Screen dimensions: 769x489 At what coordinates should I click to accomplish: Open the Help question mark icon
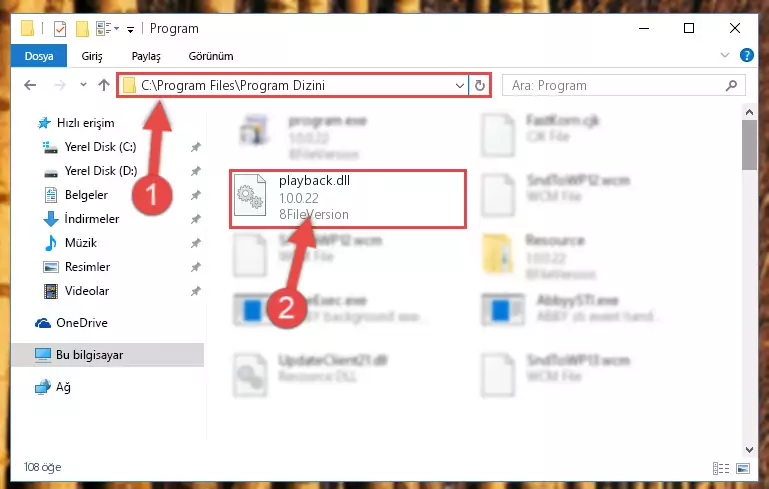tap(746, 55)
